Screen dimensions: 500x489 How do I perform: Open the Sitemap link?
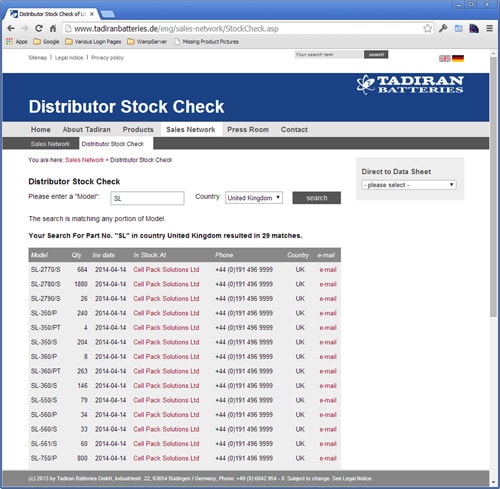tap(38, 58)
